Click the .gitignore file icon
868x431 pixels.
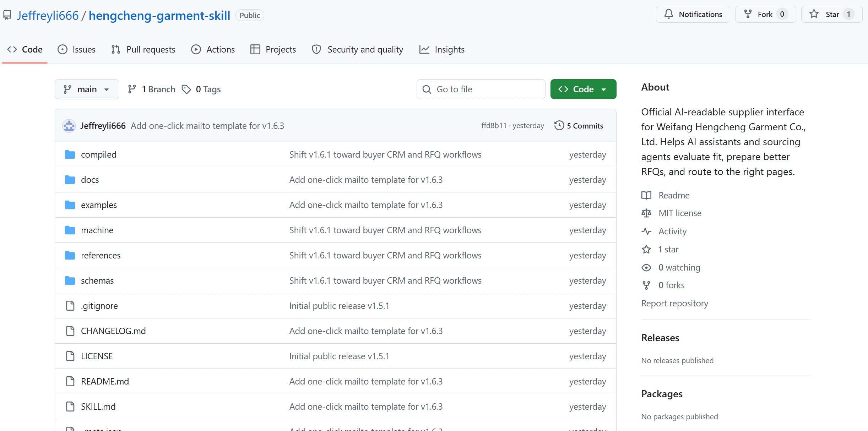(70, 306)
